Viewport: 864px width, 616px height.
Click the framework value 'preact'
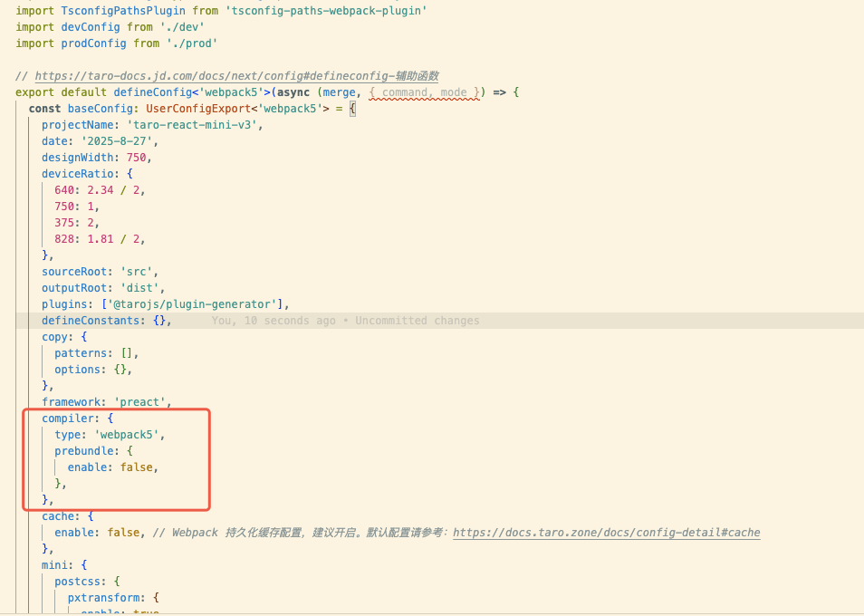tap(139, 402)
